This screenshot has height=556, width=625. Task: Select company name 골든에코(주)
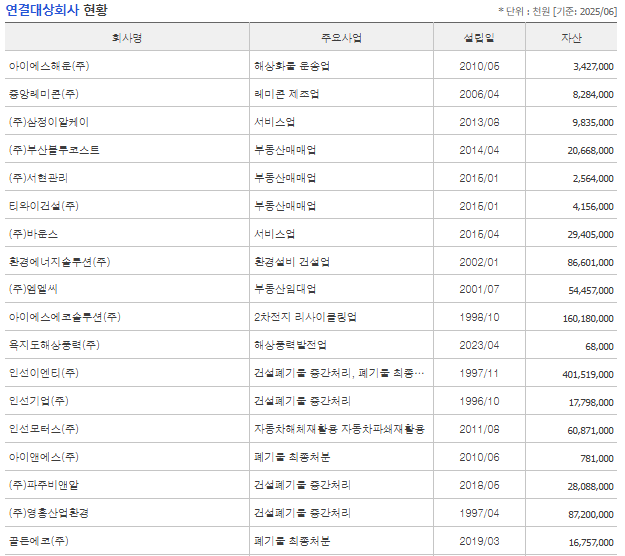39,541
